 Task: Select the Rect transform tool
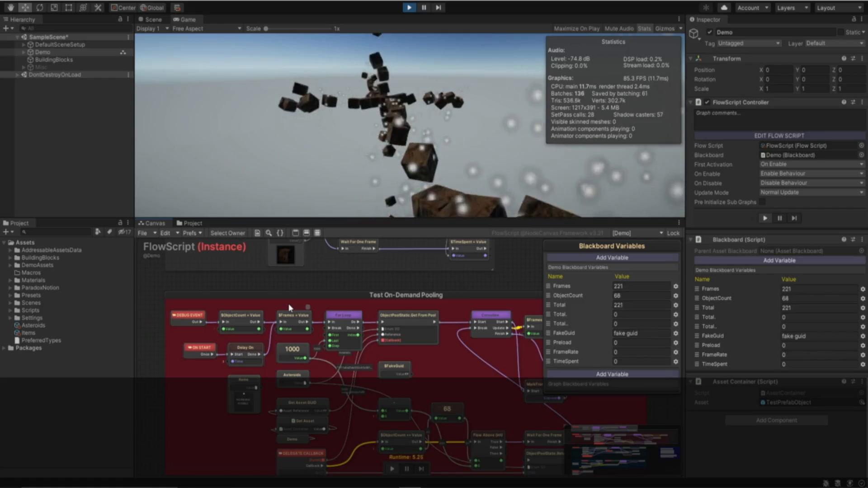pos(68,8)
